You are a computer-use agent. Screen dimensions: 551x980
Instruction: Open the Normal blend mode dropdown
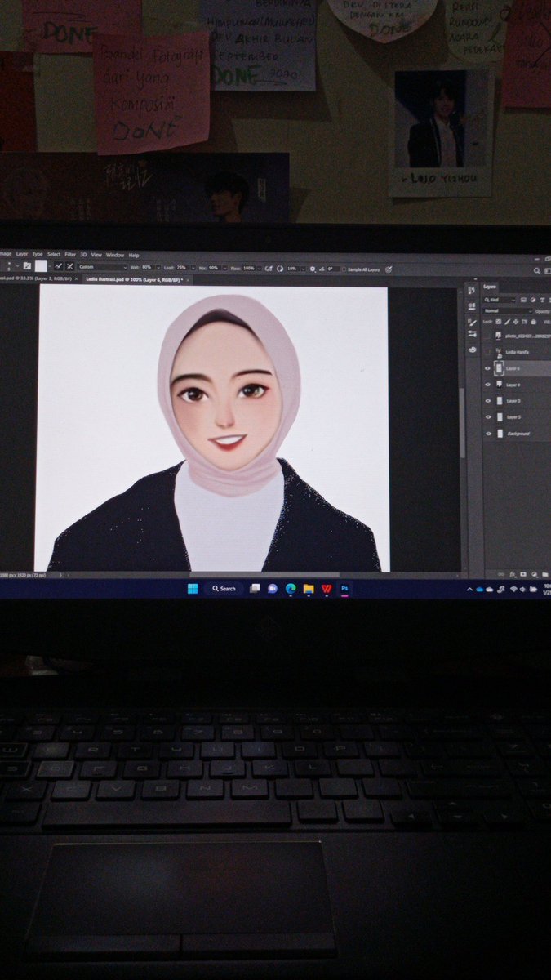pos(508,310)
